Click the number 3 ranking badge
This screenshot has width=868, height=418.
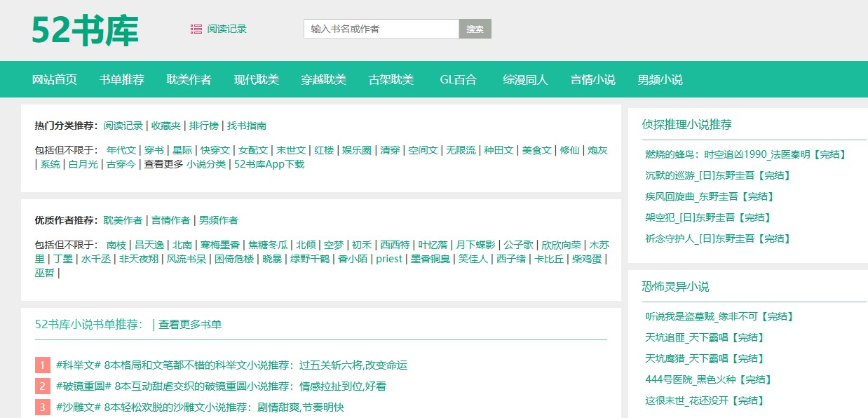point(43,407)
